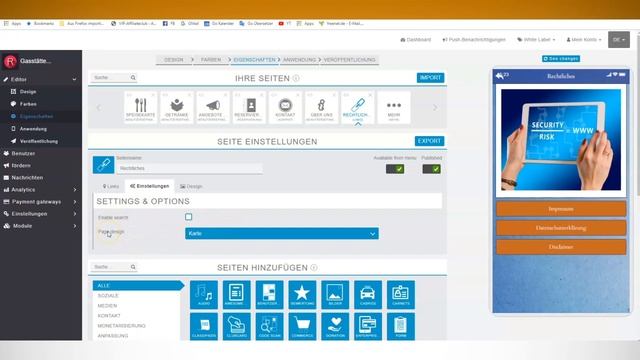The image size is (640, 360).
Task: Open the Angebote megaphone page
Action: (x=213, y=107)
